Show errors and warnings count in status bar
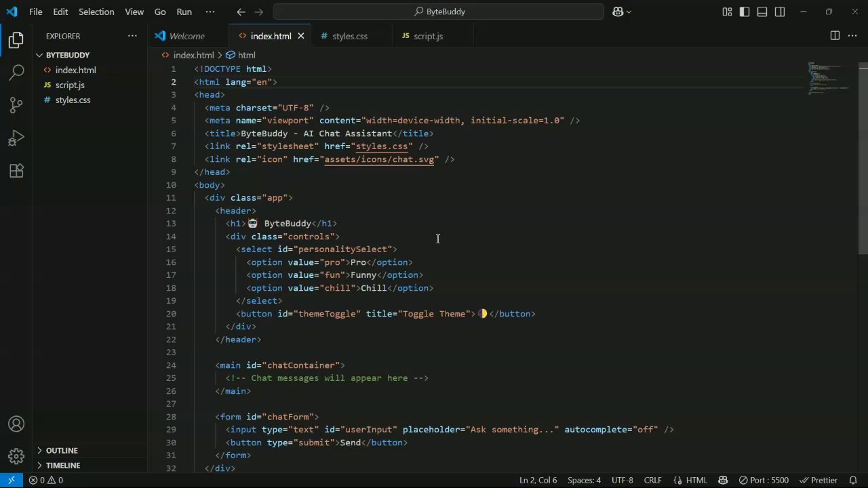The height and width of the screenshot is (488, 868). tap(46, 480)
